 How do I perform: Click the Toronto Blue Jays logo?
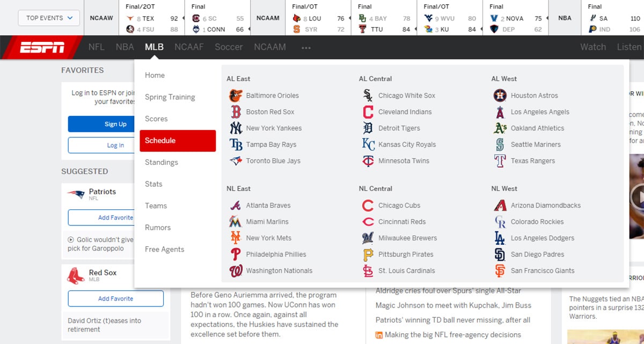(236, 161)
